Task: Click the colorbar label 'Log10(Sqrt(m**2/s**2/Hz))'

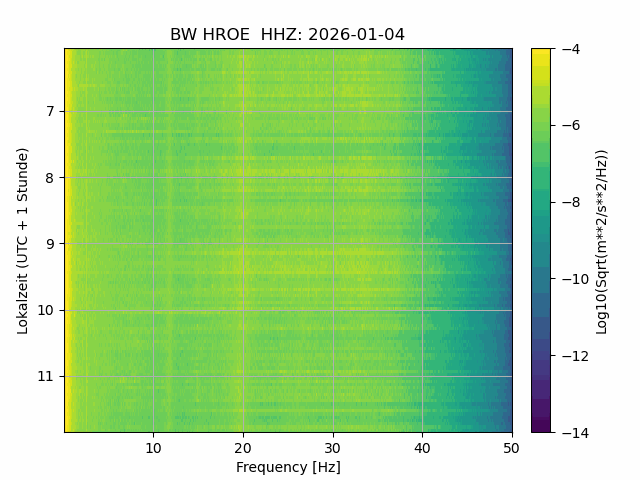Action: click(x=602, y=240)
